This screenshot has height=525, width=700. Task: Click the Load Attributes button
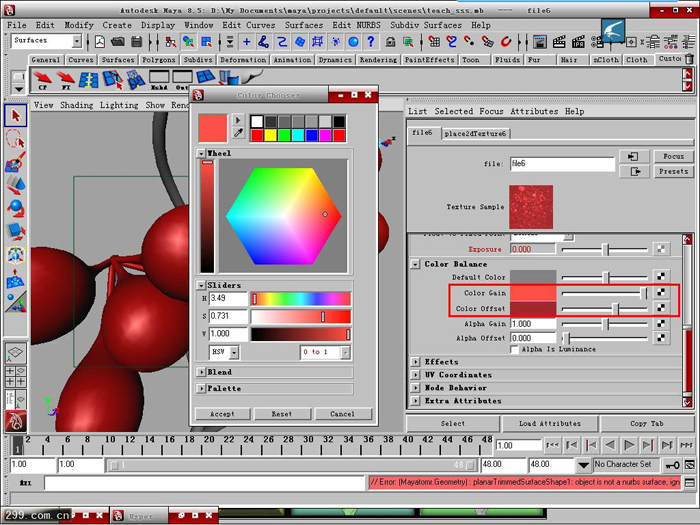tap(550, 423)
